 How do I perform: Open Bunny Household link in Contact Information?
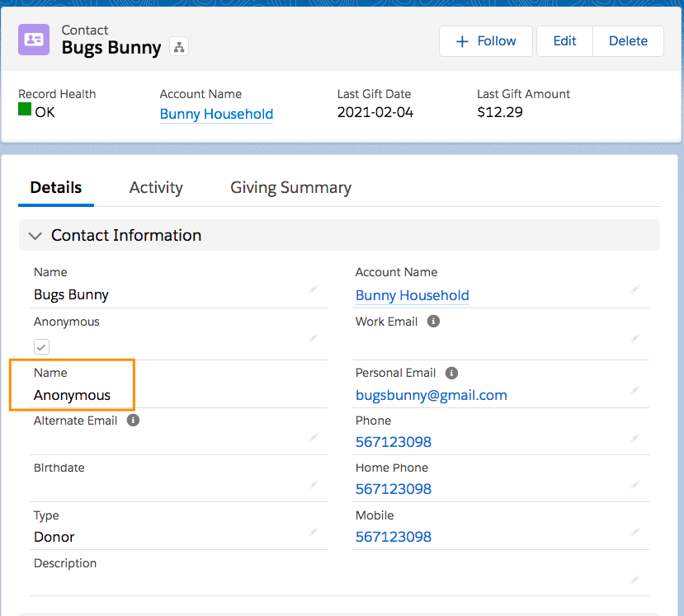413,295
